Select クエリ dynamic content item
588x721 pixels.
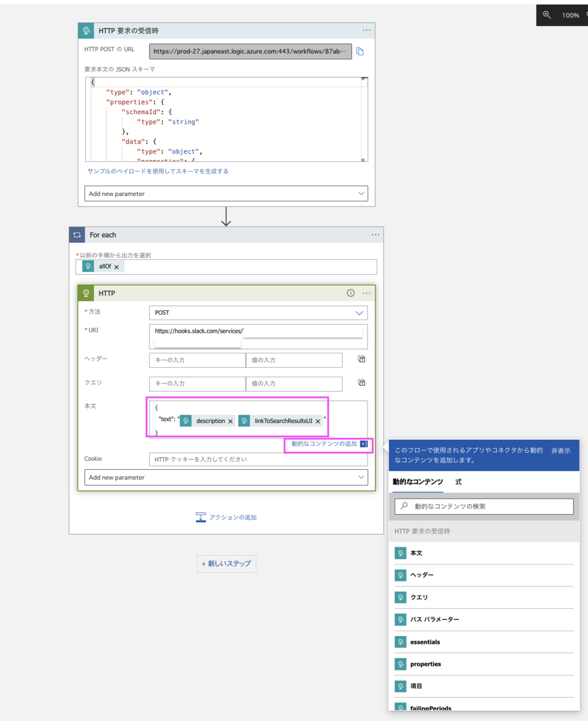(483, 597)
